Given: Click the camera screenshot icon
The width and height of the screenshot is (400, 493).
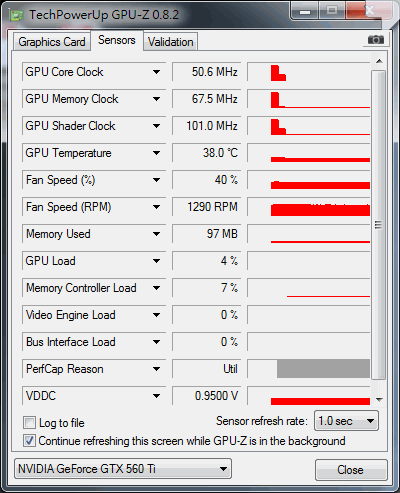Looking at the screenshot, I should (376, 40).
